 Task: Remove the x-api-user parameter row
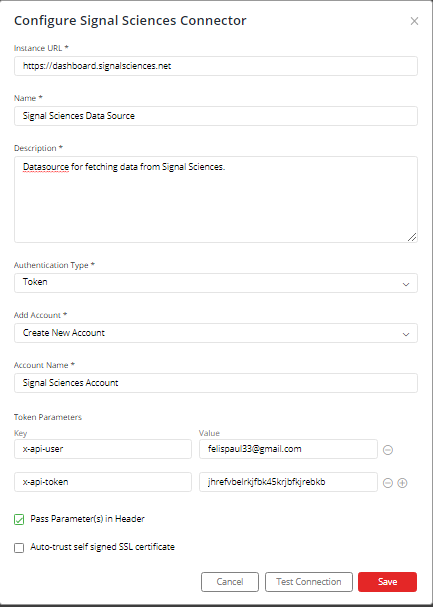pos(388,450)
